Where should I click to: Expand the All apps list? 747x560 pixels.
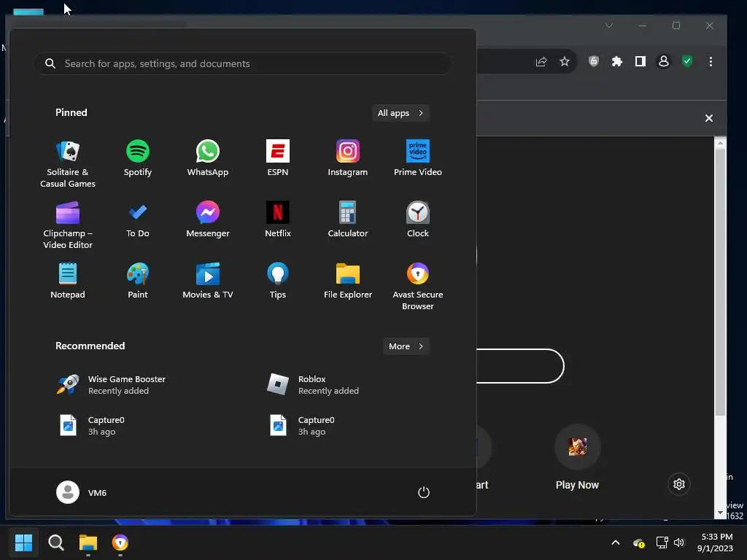click(400, 113)
